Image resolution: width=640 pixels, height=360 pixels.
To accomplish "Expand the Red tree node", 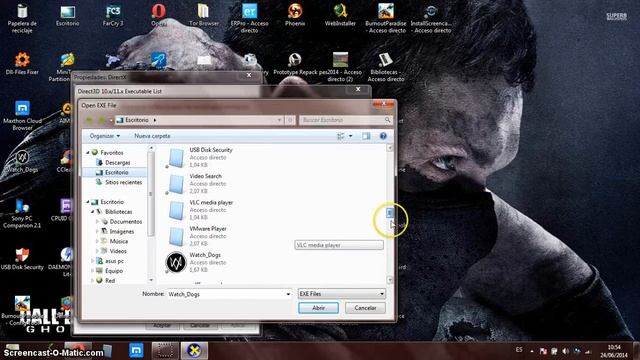I will tap(93, 280).
